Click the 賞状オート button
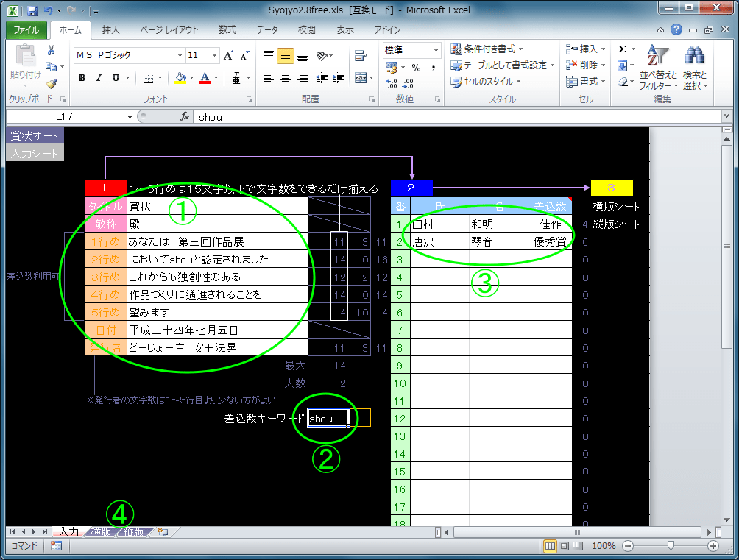739x560 pixels. (35, 136)
